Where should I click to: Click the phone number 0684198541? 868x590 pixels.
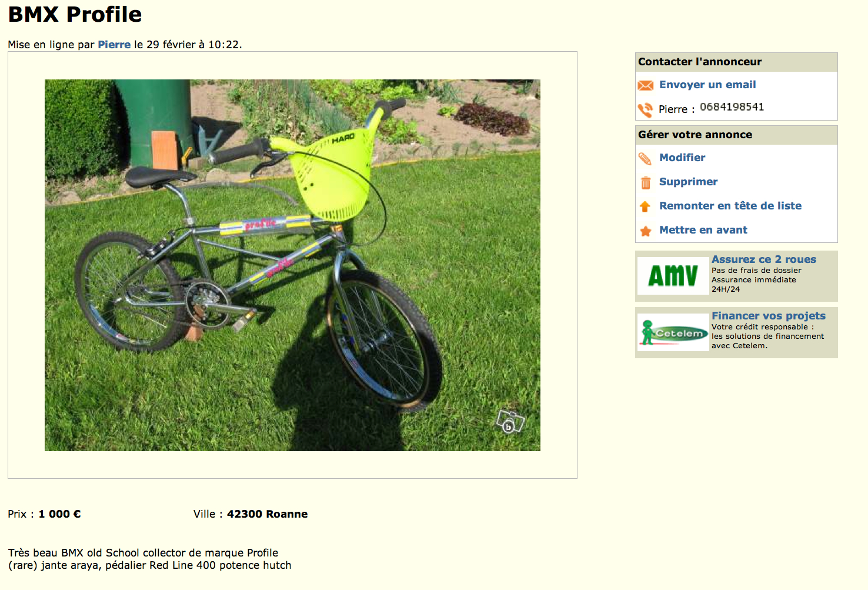click(x=732, y=107)
